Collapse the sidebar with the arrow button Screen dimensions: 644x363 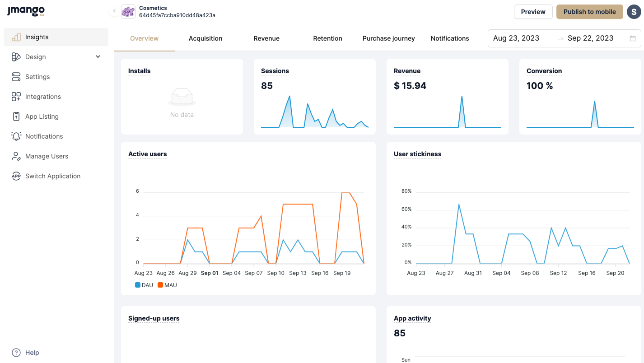pyautogui.click(x=114, y=11)
